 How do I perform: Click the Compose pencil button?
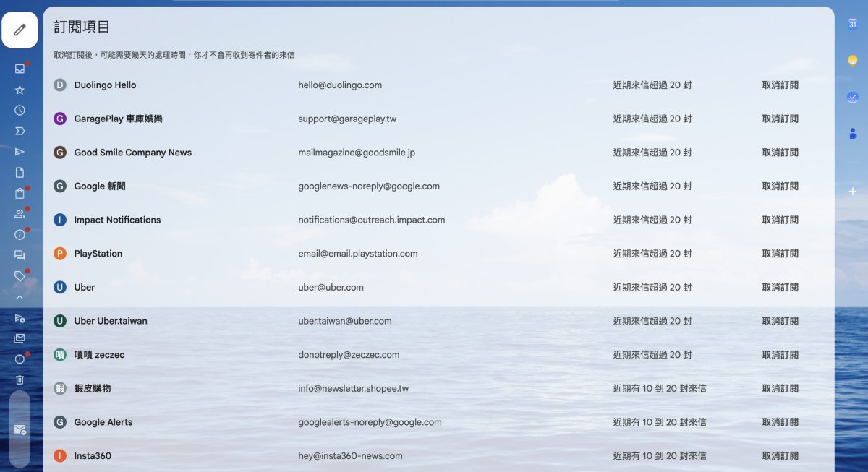click(20, 30)
